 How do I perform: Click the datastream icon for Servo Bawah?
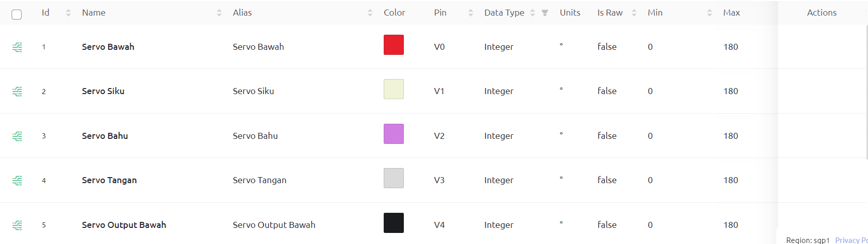pyautogui.click(x=17, y=47)
